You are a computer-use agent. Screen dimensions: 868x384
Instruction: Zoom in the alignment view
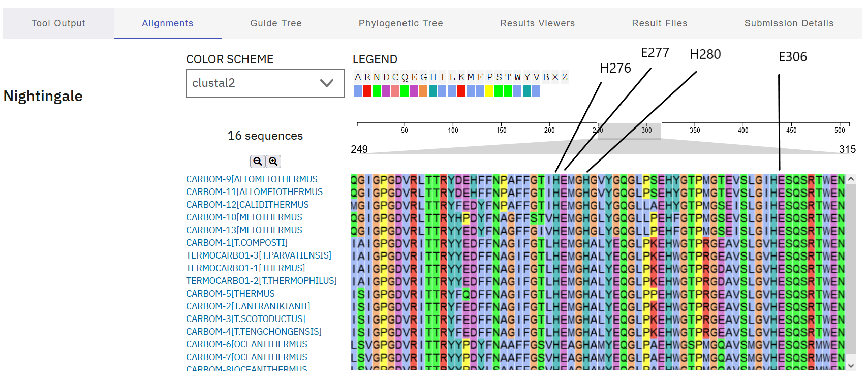coord(273,162)
